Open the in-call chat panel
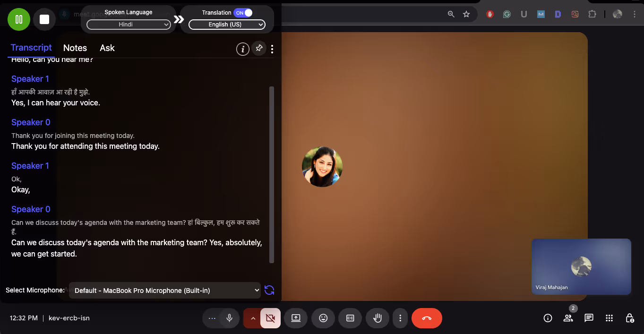This screenshot has height=334, width=644. click(589, 318)
